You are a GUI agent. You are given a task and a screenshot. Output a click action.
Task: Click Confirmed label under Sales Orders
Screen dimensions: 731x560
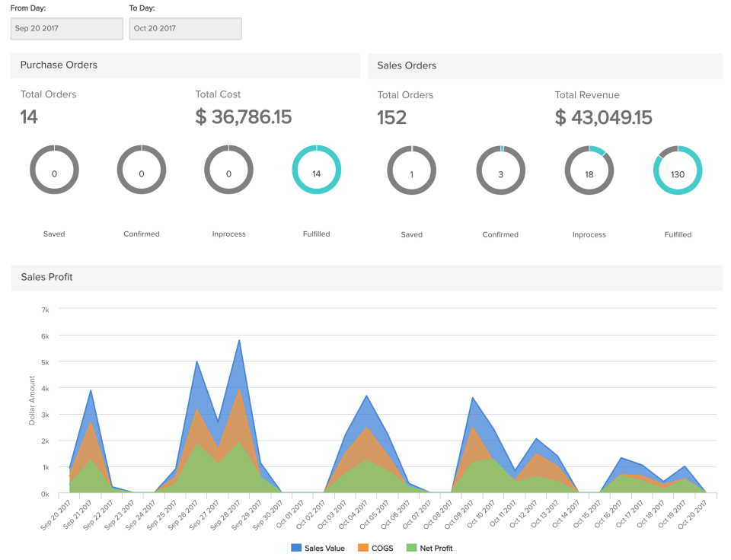point(500,235)
